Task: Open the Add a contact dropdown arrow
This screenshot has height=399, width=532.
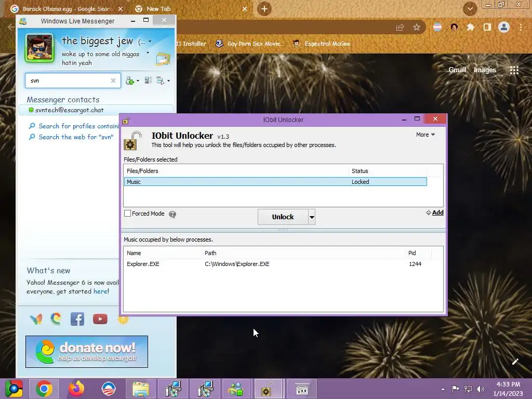Action: (138, 81)
